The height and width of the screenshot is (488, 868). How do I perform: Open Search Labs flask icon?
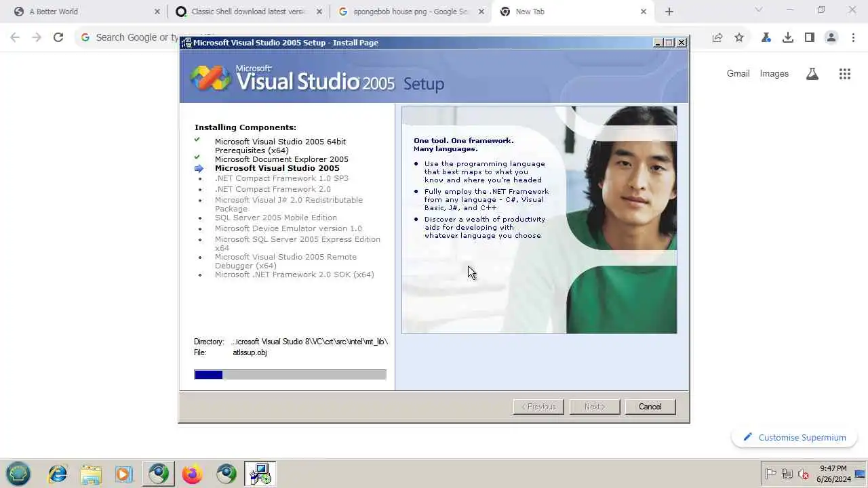click(812, 74)
